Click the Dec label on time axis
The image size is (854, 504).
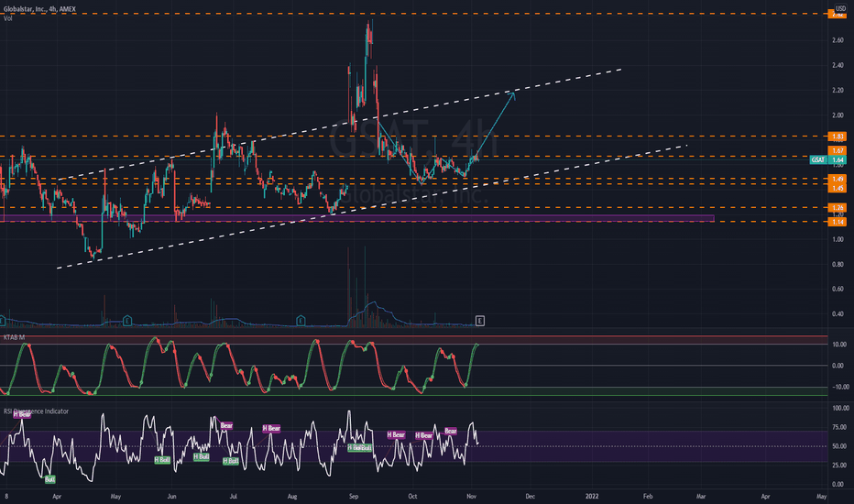coord(530,497)
